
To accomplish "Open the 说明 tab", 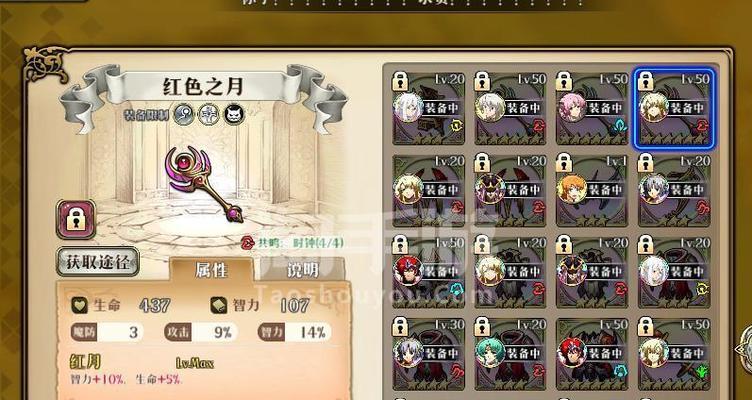I will [x=303, y=271].
